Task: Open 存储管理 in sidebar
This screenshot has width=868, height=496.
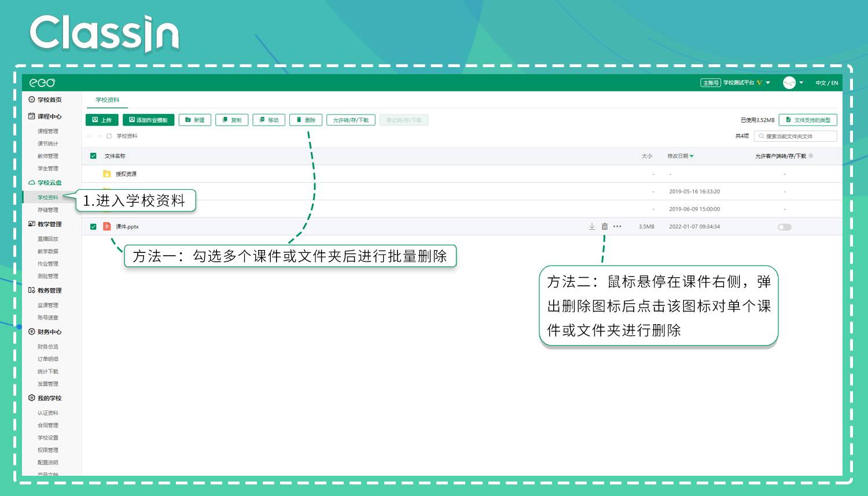Action: (48, 210)
